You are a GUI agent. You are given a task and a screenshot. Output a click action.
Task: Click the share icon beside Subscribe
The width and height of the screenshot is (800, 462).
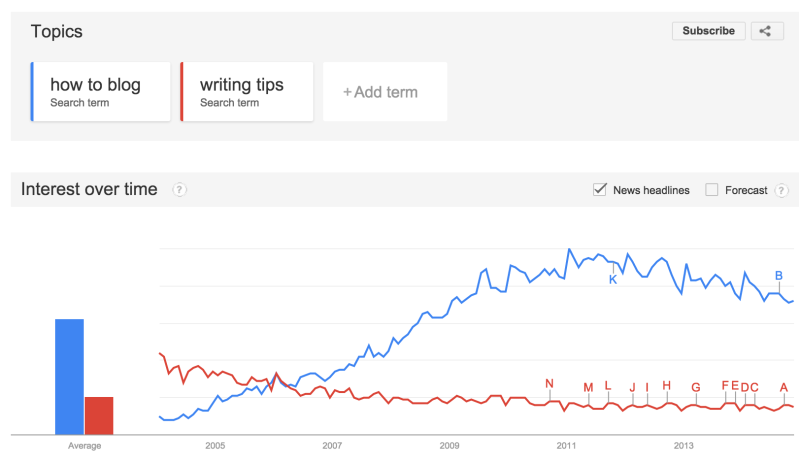pyautogui.click(x=766, y=31)
